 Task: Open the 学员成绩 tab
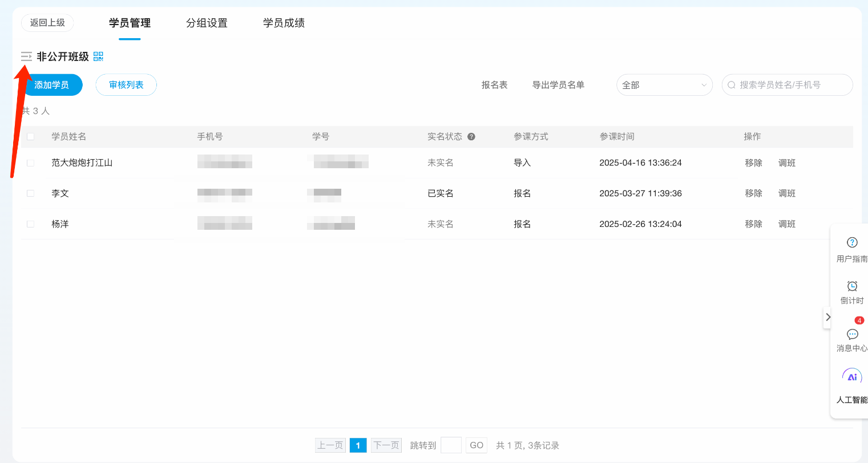coord(284,23)
